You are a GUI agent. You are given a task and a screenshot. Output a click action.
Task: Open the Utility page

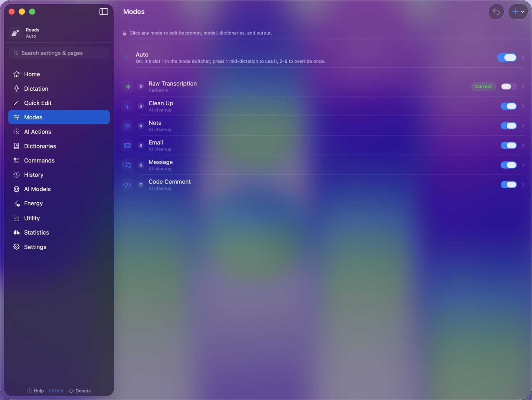point(59,218)
